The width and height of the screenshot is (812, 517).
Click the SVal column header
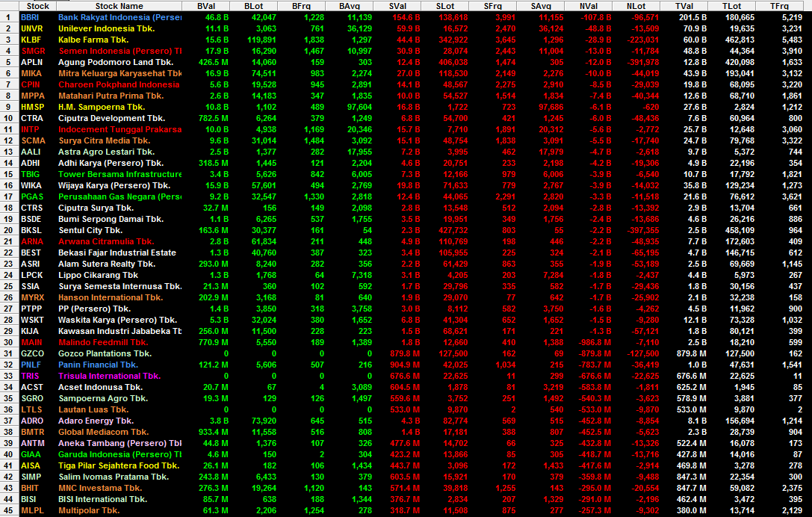coord(397,6)
